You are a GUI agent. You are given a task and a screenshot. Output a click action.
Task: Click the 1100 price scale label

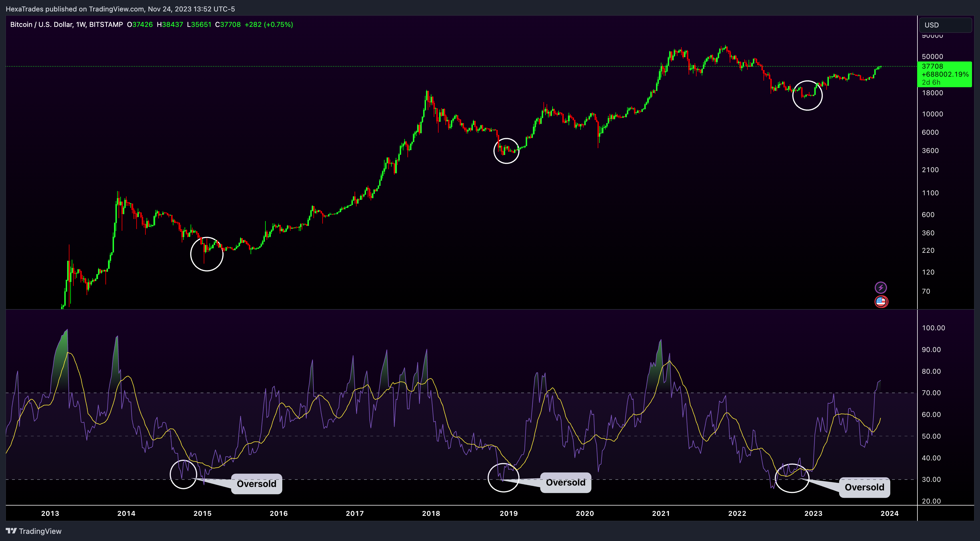(x=930, y=193)
